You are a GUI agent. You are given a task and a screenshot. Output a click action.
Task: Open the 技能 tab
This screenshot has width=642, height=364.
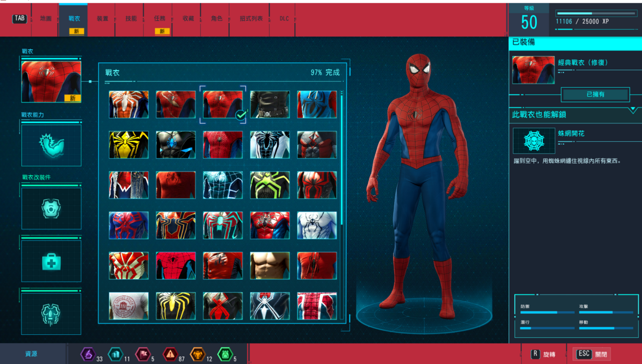131,19
